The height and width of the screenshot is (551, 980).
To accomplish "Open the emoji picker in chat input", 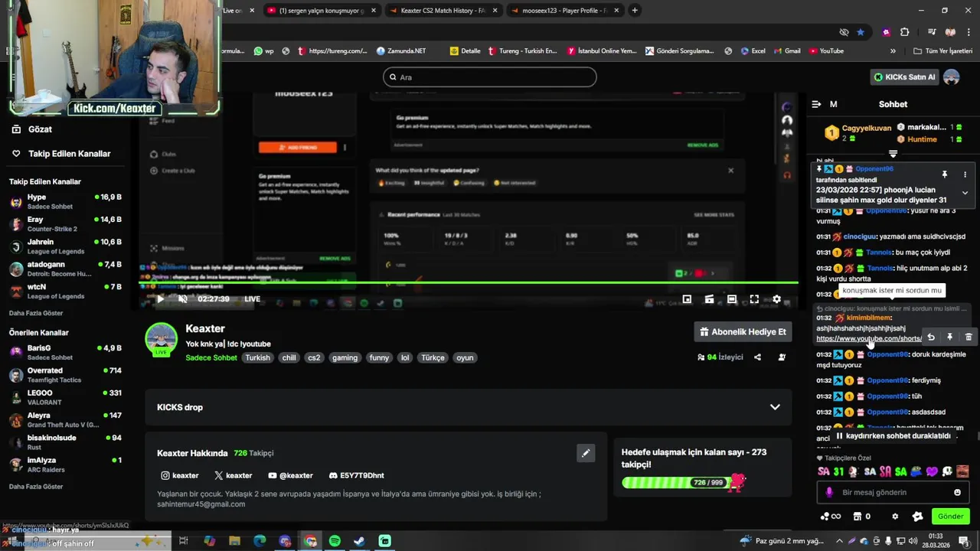I will tap(957, 492).
